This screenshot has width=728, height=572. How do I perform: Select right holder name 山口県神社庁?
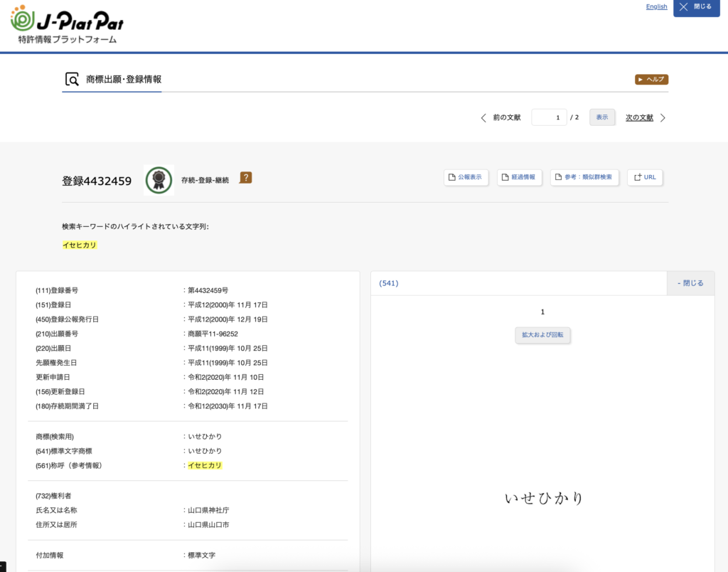pos(208,510)
